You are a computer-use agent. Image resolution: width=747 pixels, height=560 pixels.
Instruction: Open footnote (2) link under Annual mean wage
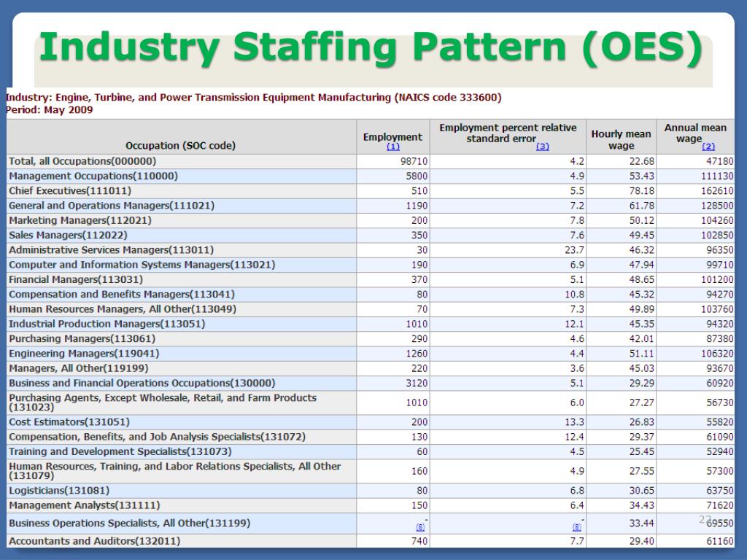[x=708, y=147]
